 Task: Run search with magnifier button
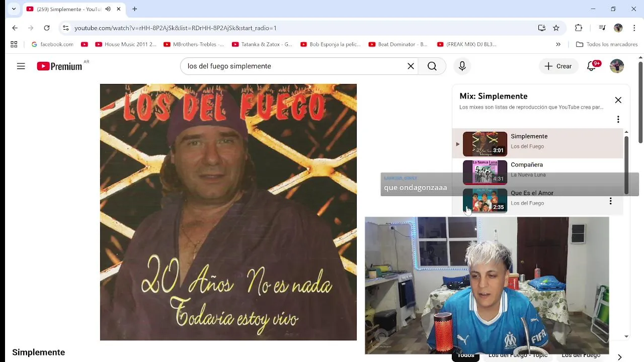(x=432, y=66)
